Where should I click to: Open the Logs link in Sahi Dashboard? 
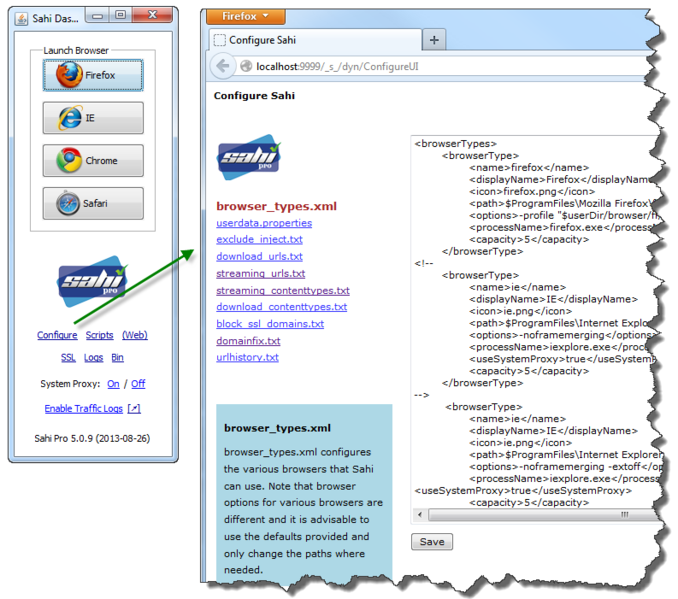93,358
